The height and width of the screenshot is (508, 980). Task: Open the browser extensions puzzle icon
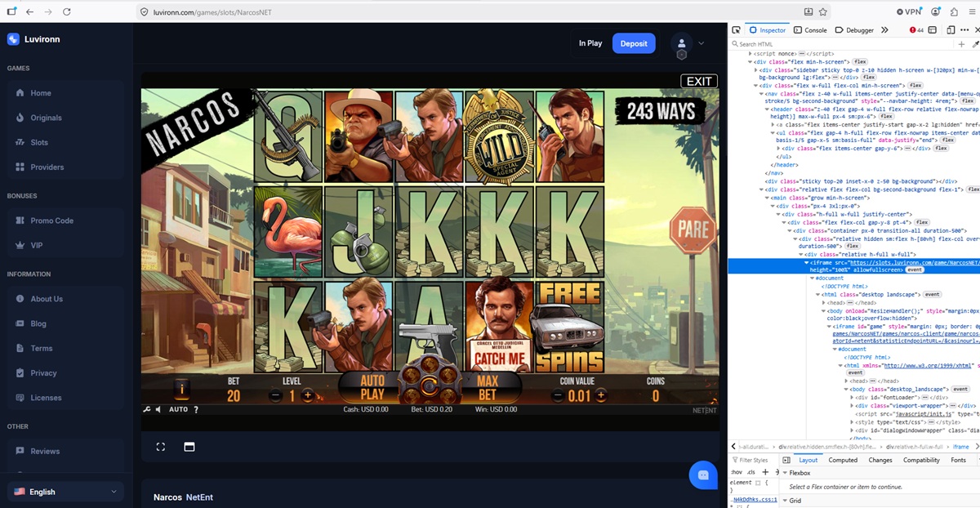953,11
